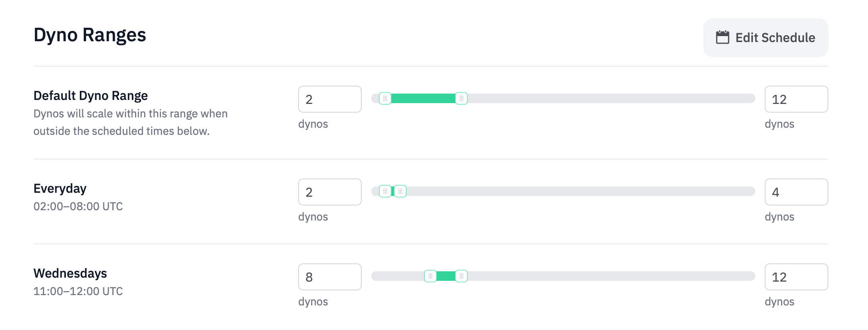Click the calendar icon in Edit Schedule
The height and width of the screenshot is (330, 868).
coord(723,37)
